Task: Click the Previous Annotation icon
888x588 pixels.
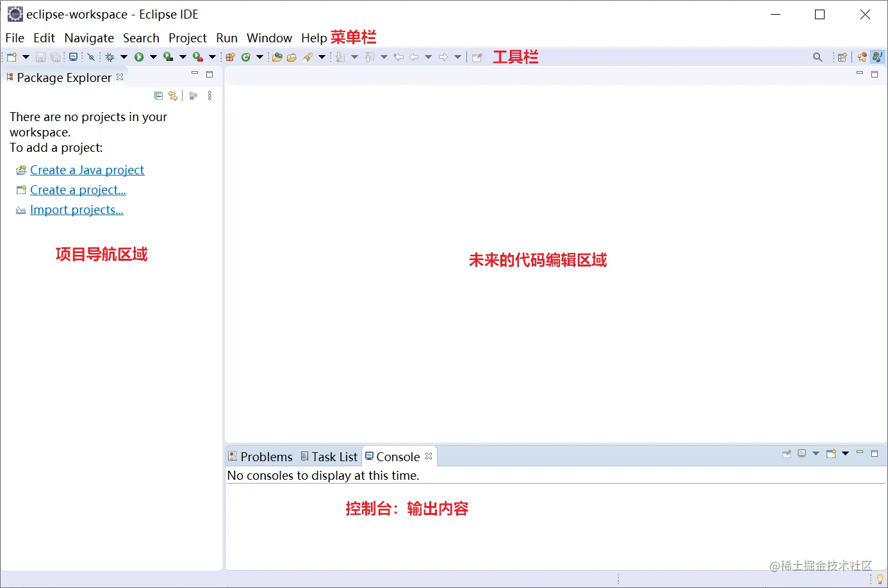Action: [x=369, y=57]
